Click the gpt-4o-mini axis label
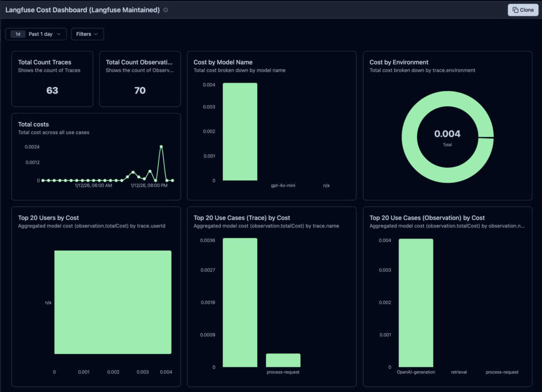The image size is (542, 392). 283,186
